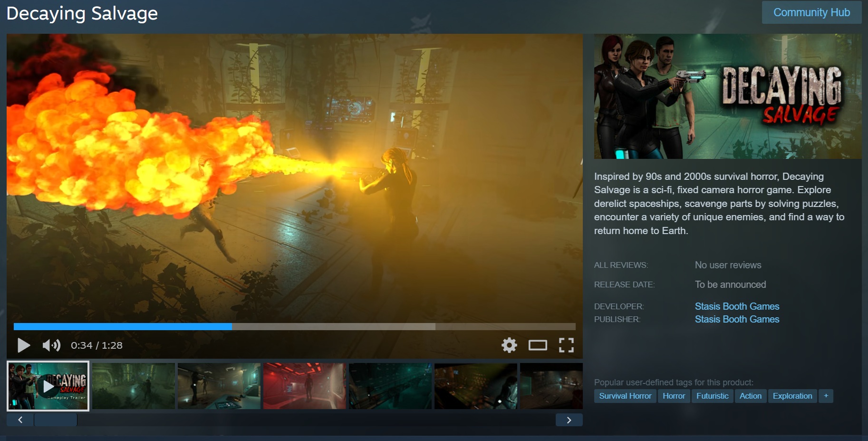Seek on the video progress bar

tap(295, 326)
